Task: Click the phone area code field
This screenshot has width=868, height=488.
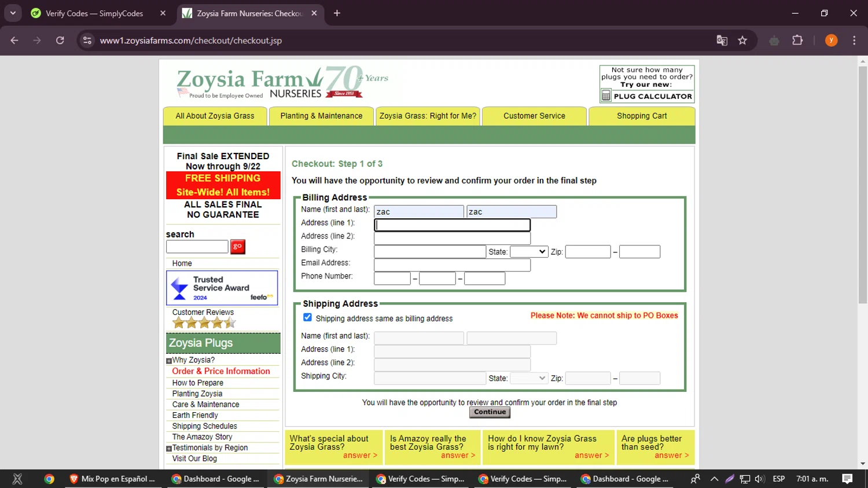Action: pos(392,278)
